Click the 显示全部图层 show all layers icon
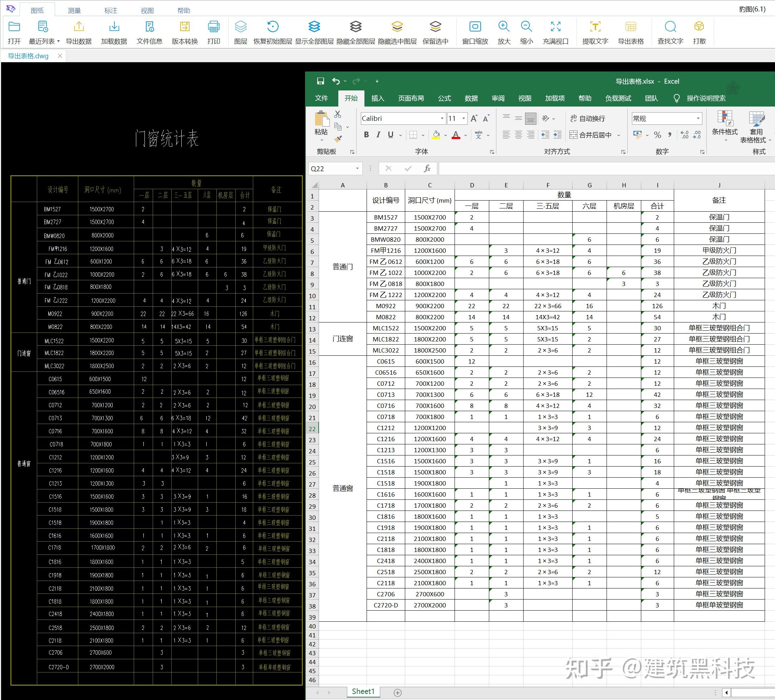Screen dimensions: 775x700 tap(314, 32)
